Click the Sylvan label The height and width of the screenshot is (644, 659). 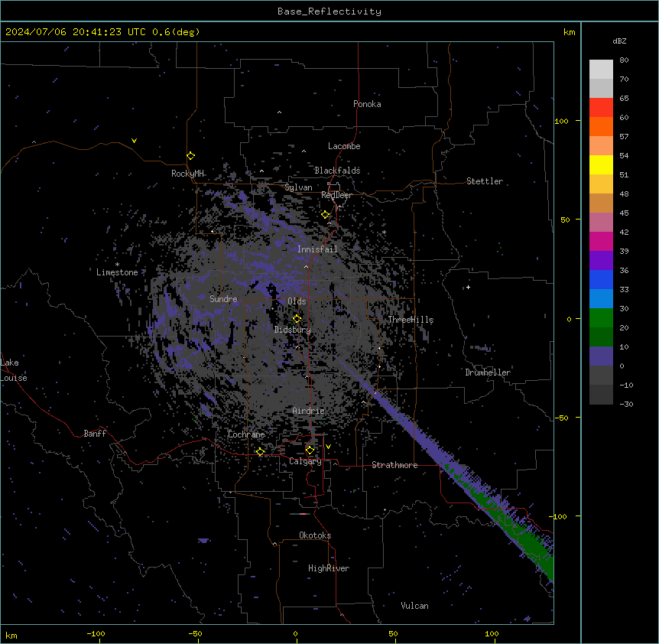(298, 187)
